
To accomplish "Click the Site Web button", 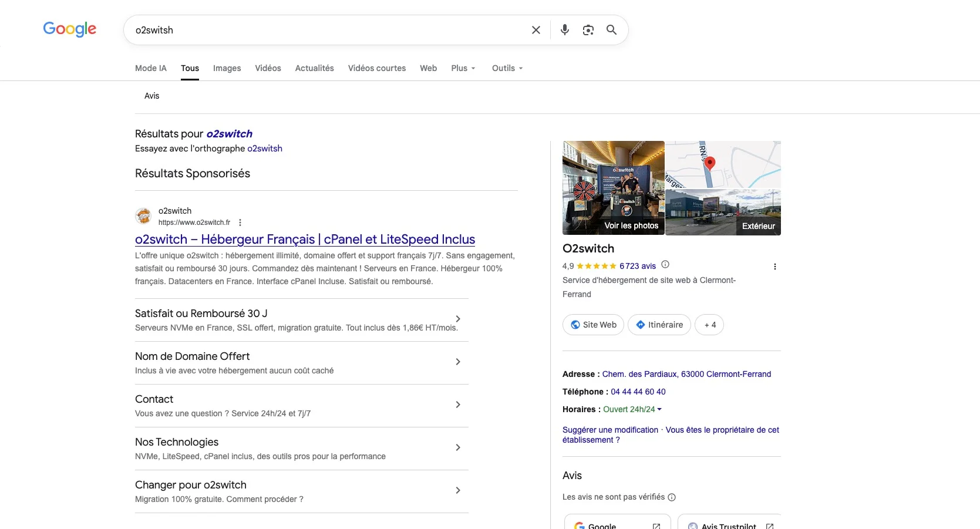I will 593,325.
